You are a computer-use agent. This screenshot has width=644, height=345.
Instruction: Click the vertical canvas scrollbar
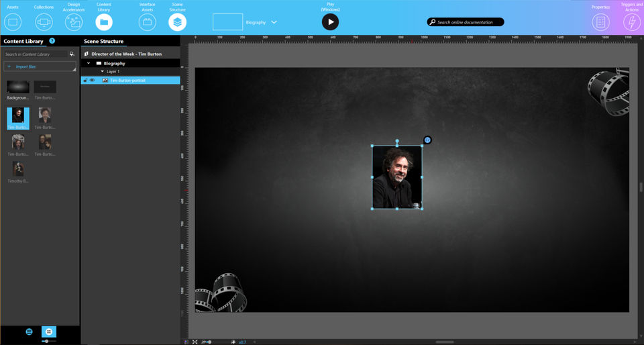point(641,187)
